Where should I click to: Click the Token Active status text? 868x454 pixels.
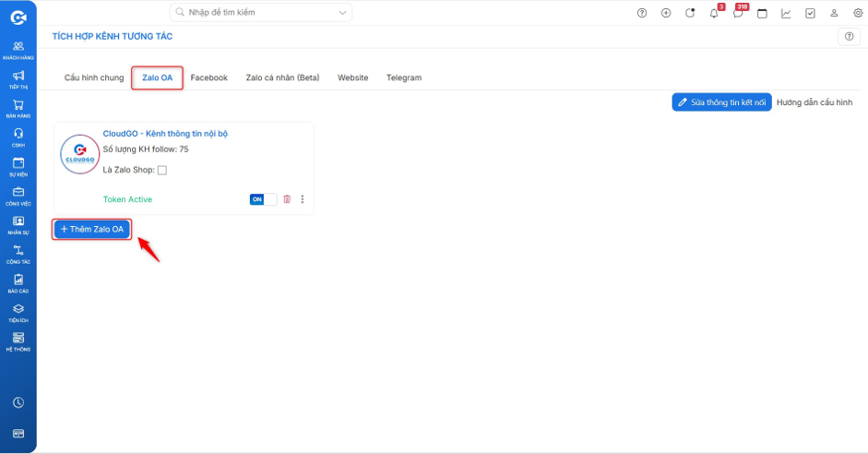pyautogui.click(x=127, y=199)
